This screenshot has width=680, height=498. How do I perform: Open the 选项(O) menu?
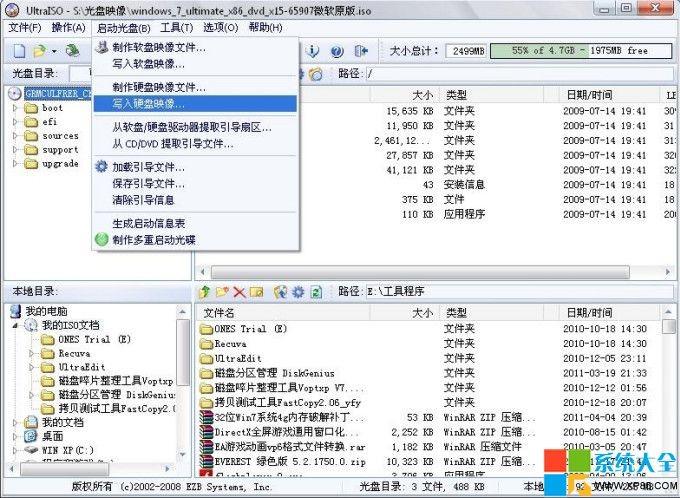coord(221,28)
